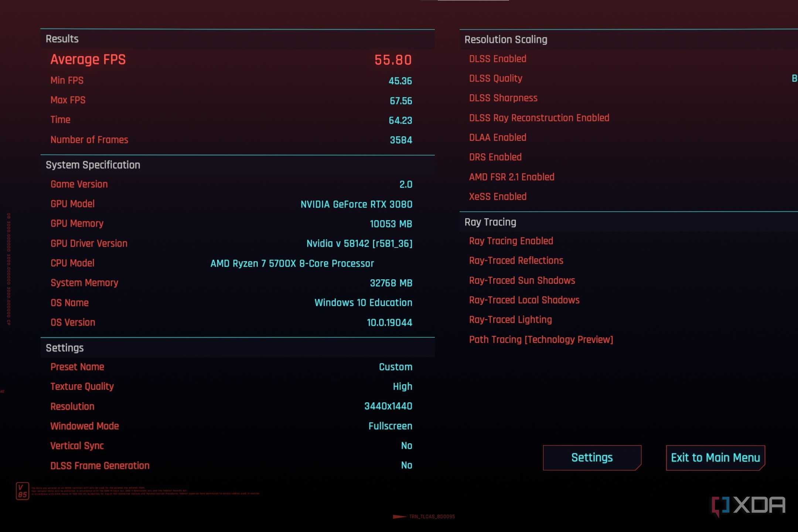Screen dimensions: 798x532
Task: Click the DLSS Frame Generation label
Action: [x=100, y=465]
